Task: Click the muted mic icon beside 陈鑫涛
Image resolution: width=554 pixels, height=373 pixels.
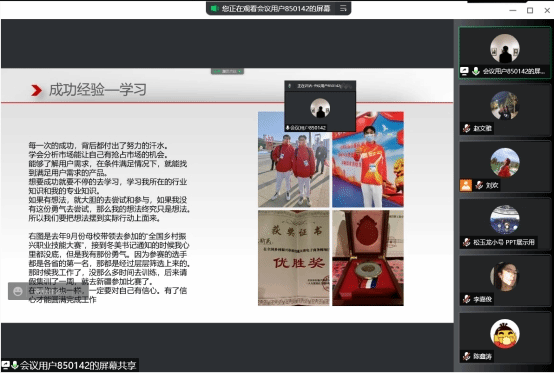Action: pos(466,356)
